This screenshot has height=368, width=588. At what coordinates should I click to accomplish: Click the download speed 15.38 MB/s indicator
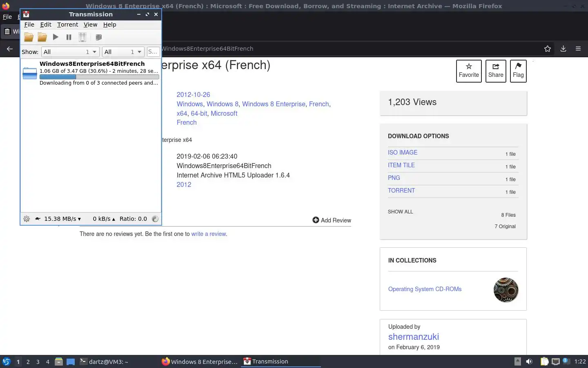[62, 219]
